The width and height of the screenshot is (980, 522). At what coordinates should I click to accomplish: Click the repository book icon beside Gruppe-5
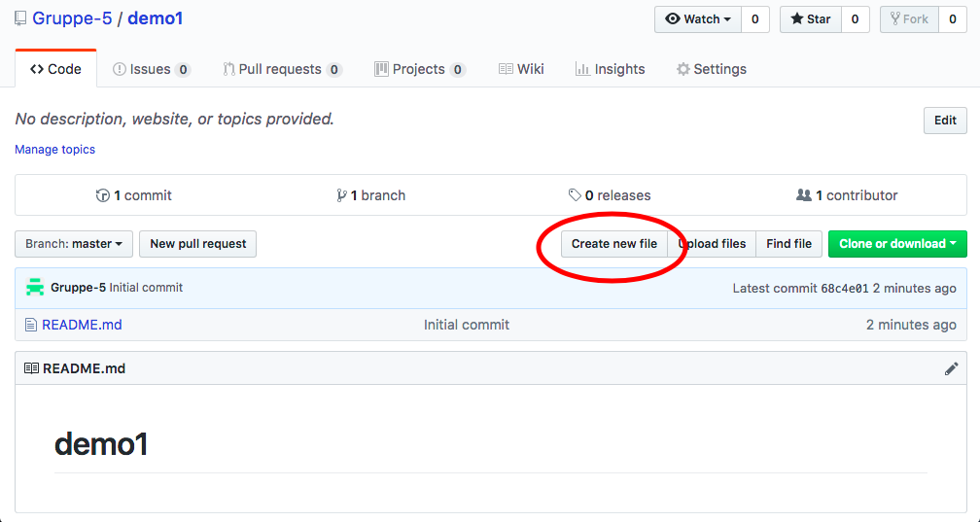(20, 18)
